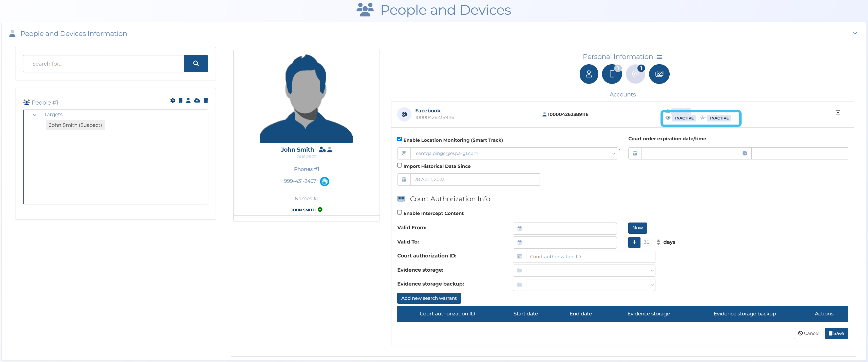Viewport: 868px width, 362px height.
Task: Check Import Historical Data Since
Action: click(x=399, y=165)
